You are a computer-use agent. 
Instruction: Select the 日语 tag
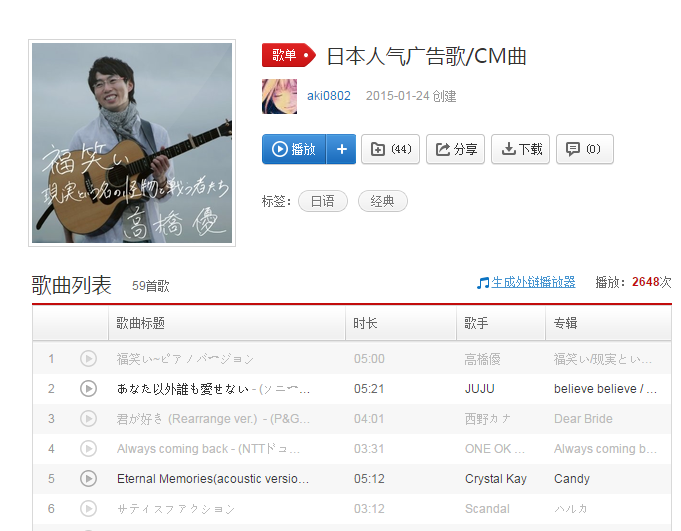[323, 201]
